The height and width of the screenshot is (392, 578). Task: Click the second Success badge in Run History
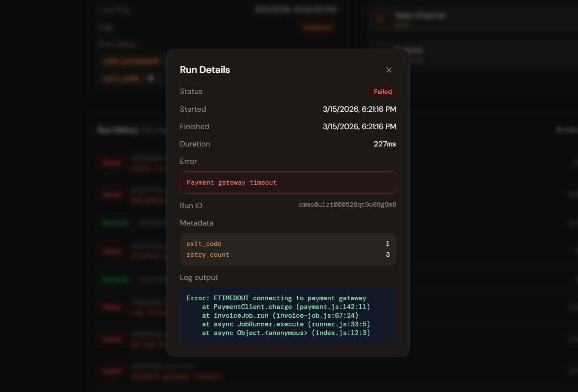115,279
